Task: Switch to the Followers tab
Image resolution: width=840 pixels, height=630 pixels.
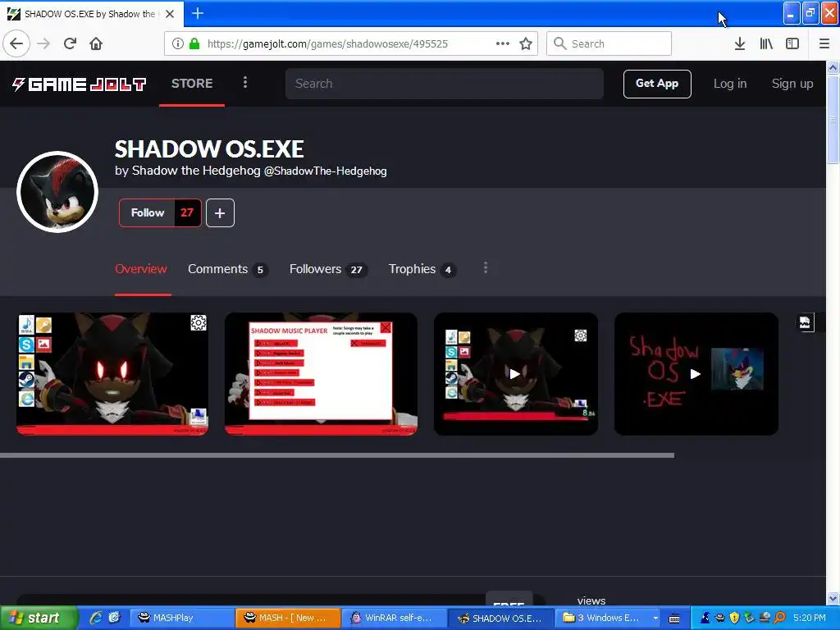Action: pos(328,269)
